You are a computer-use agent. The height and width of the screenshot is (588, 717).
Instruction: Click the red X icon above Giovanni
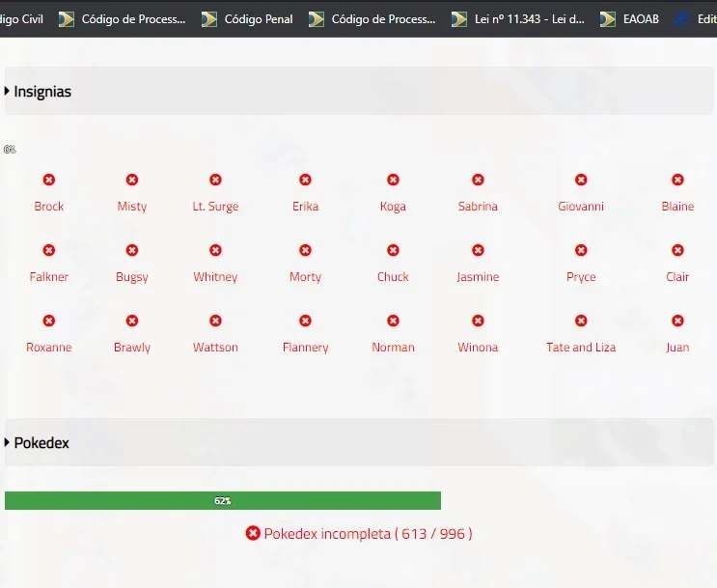coord(581,180)
